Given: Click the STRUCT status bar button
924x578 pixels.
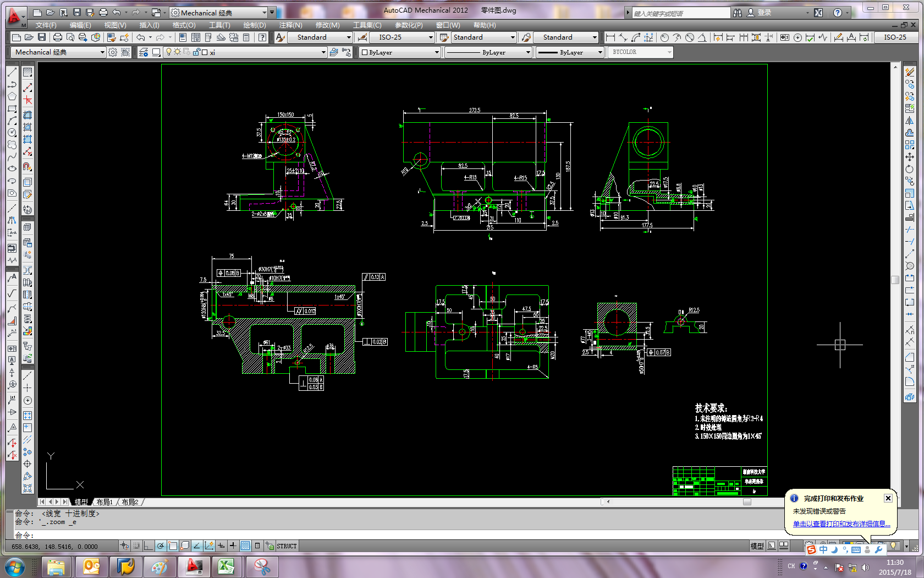Looking at the screenshot, I should 287,546.
